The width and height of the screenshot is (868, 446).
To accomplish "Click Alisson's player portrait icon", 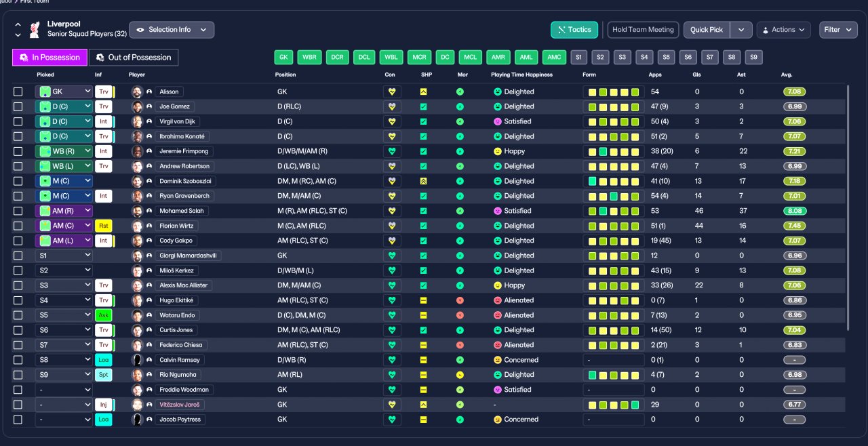I will tap(137, 92).
